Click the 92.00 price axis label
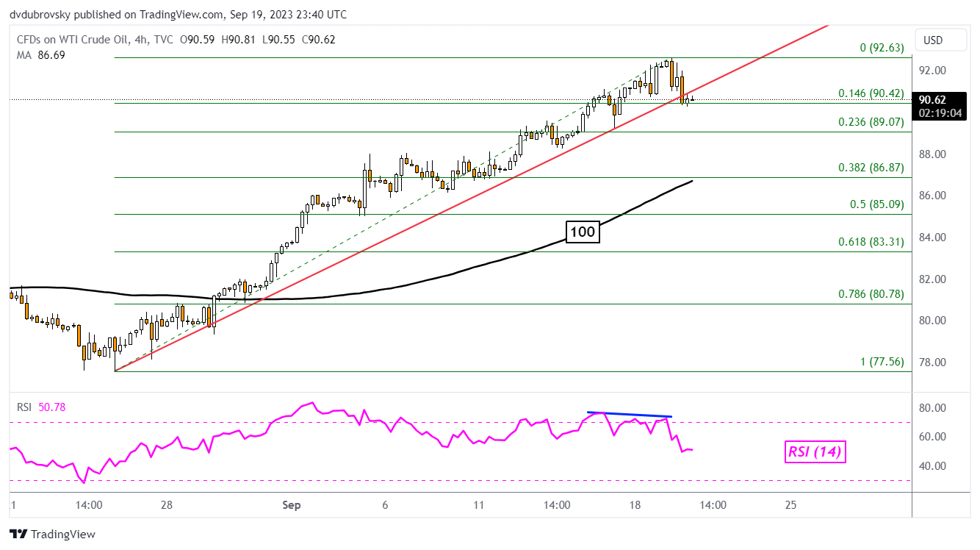Image resolution: width=980 pixels, height=550 pixels. [x=933, y=71]
